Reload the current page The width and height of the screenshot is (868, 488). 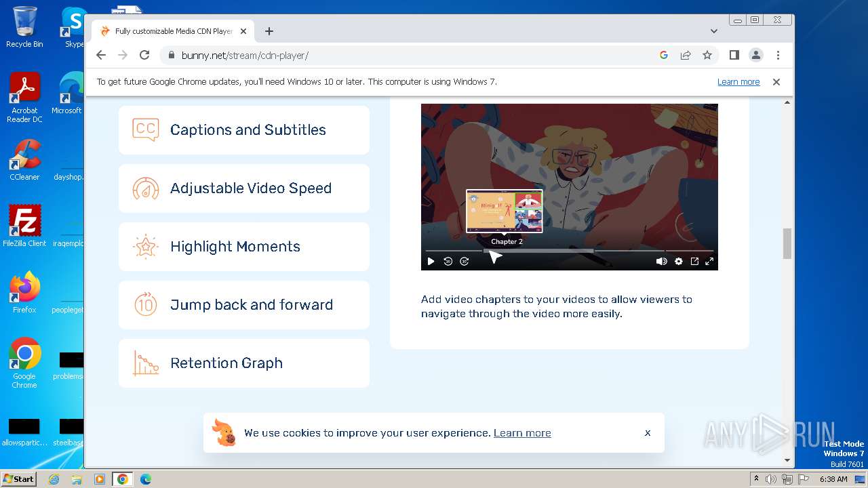[x=144, y=56]
